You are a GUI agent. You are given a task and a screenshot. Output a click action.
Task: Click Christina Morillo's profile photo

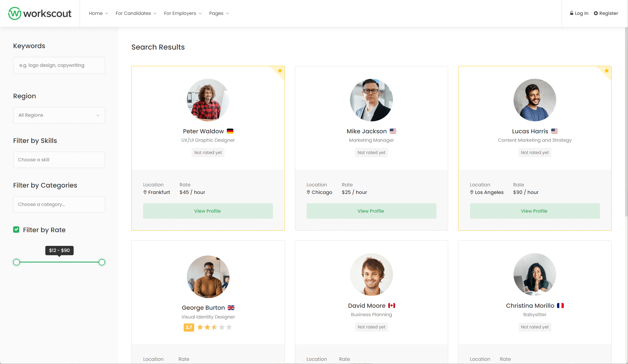pos(535,274)
